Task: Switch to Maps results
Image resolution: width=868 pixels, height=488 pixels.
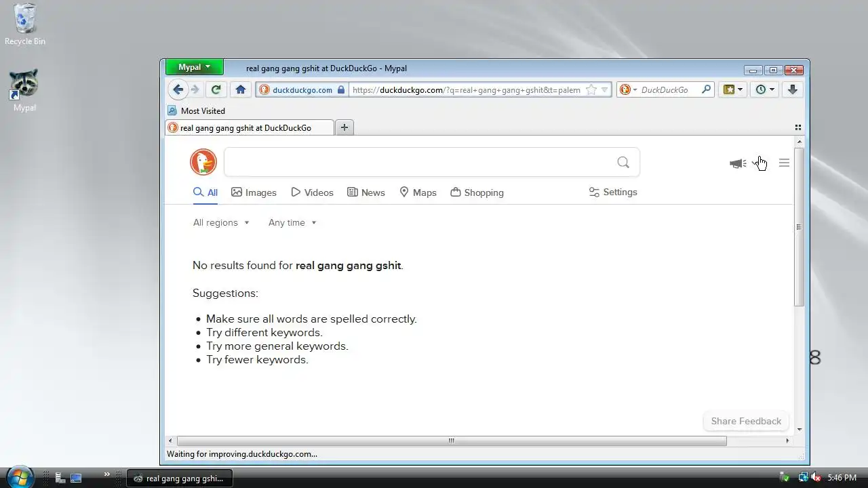Action: 418,192
